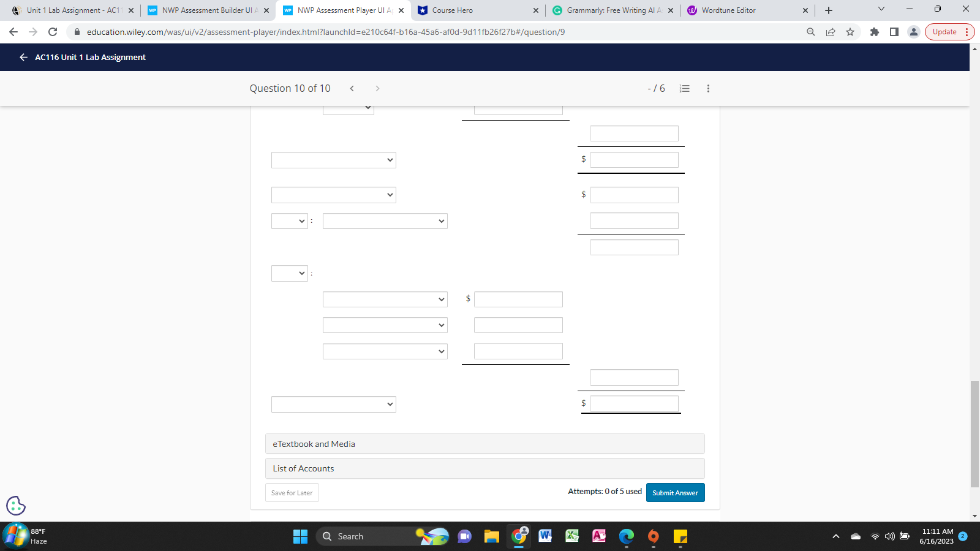The width and height of the screenshot is (980, 551).
Task: Open the browser Extensions puzzle icon
Action: (x=874, y=32)
